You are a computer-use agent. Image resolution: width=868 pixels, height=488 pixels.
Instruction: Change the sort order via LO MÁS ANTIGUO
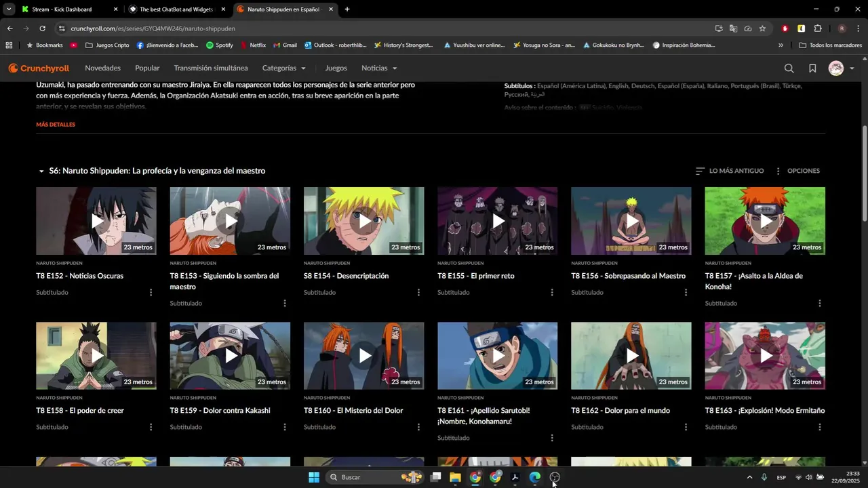click(x=730, y=171)
